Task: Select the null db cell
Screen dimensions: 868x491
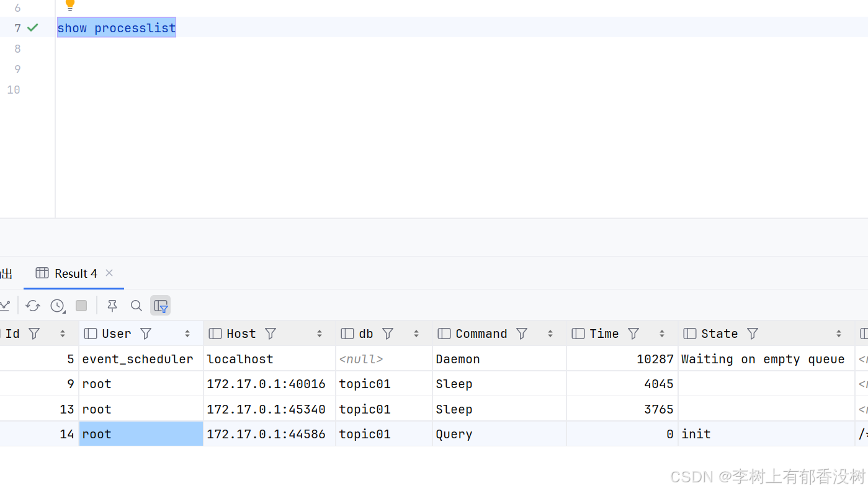Action: [x=384, y=359]
